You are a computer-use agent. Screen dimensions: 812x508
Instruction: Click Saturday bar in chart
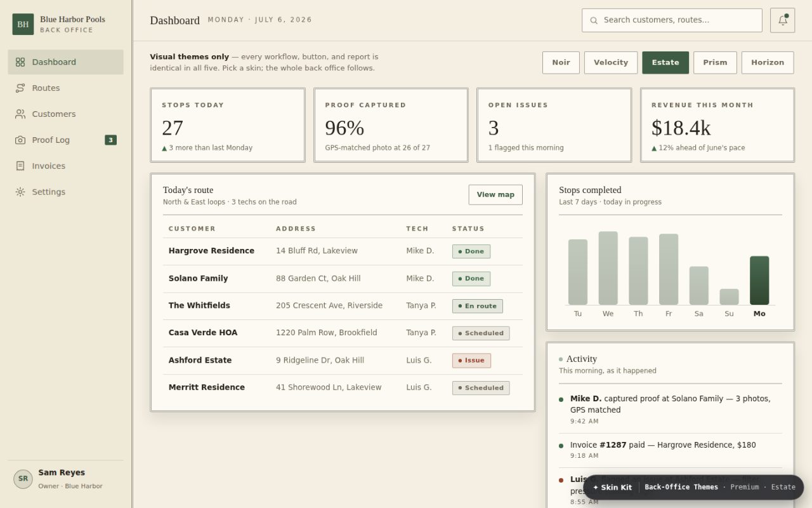[699, 286]
